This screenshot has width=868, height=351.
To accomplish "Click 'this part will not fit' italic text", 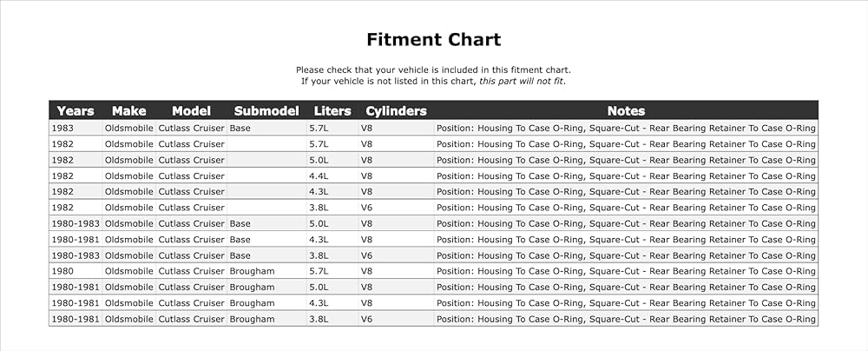I will point(522,81).
